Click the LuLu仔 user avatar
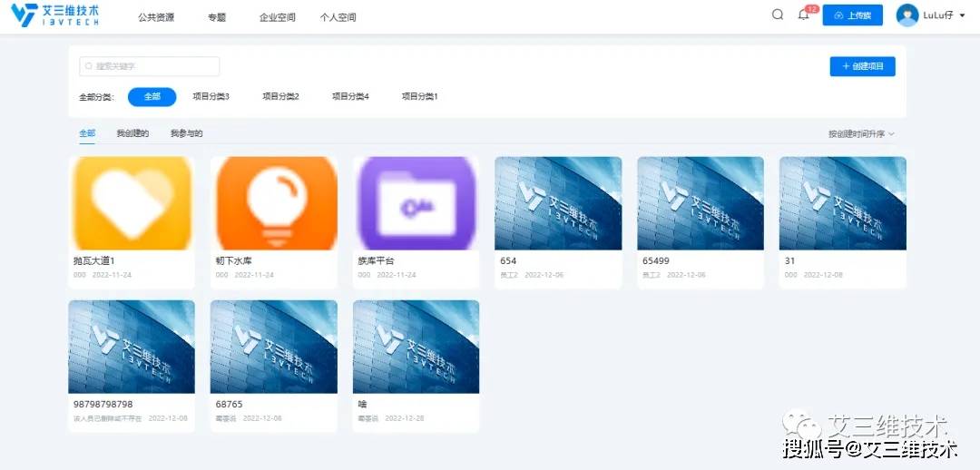Screen dimensions: 980x470 907,15
